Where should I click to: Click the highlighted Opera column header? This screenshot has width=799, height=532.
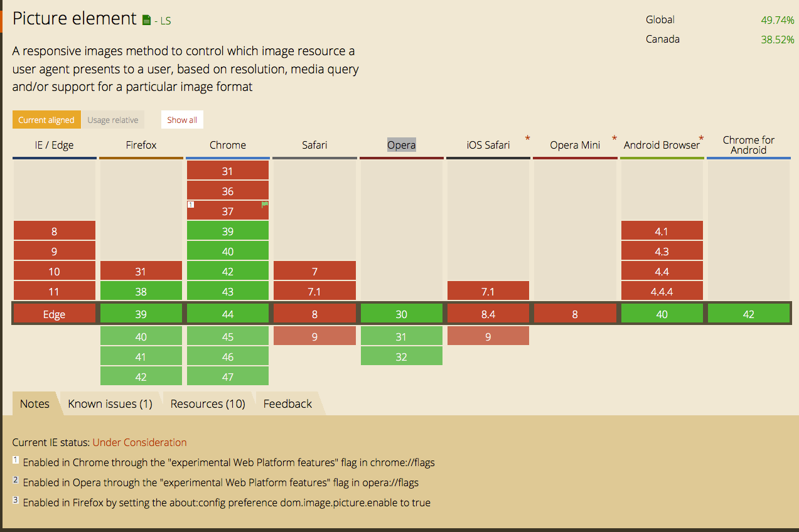pos(401,145)
